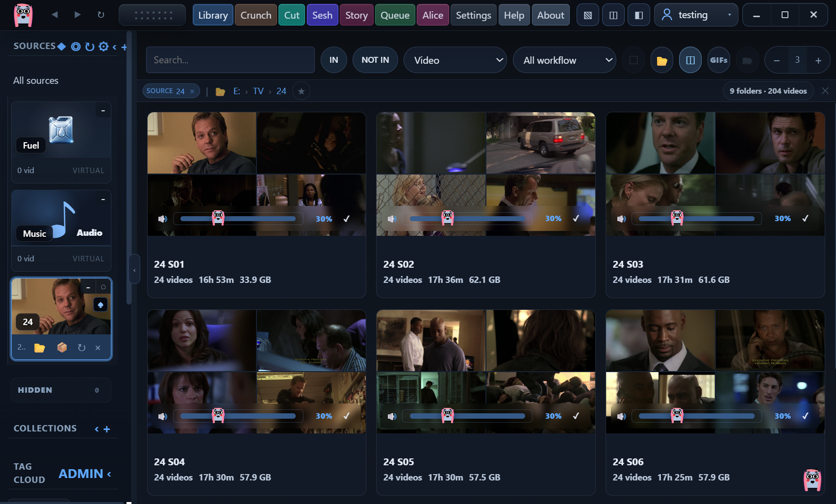The width and height of the screenshot is (836, 504).
Task: Click the diamond icon beside SOURCES
Action: pos(62,47)
